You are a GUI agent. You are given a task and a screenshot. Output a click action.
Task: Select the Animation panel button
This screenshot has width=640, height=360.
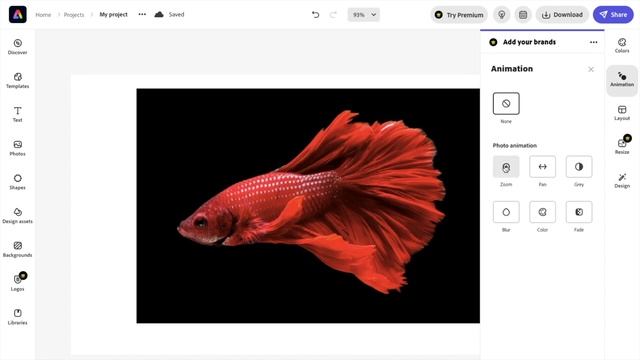click(x=622, y=80)
